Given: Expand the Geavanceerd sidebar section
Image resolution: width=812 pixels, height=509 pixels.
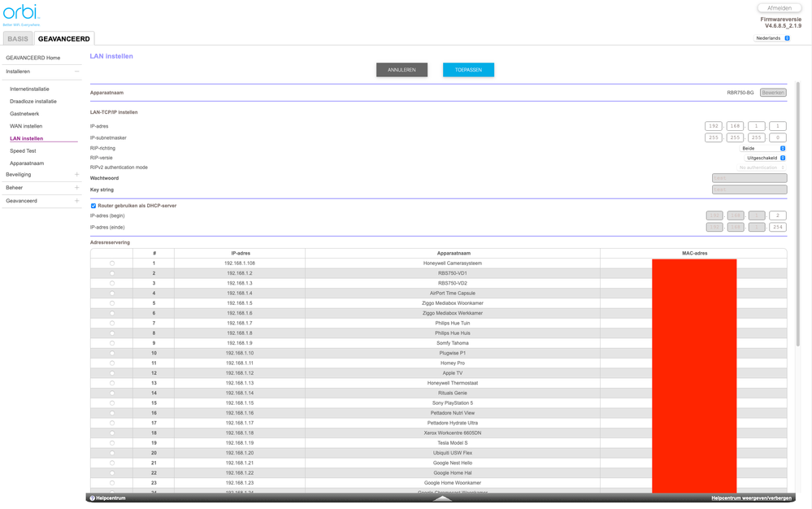Looking at the screenshot, I should (x=76, y=201).
